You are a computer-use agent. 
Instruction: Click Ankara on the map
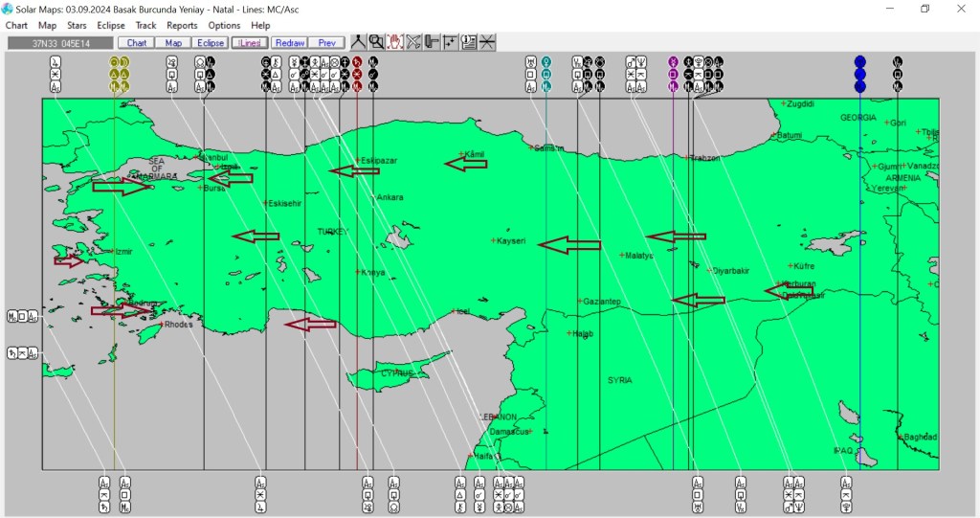[390, 197]
